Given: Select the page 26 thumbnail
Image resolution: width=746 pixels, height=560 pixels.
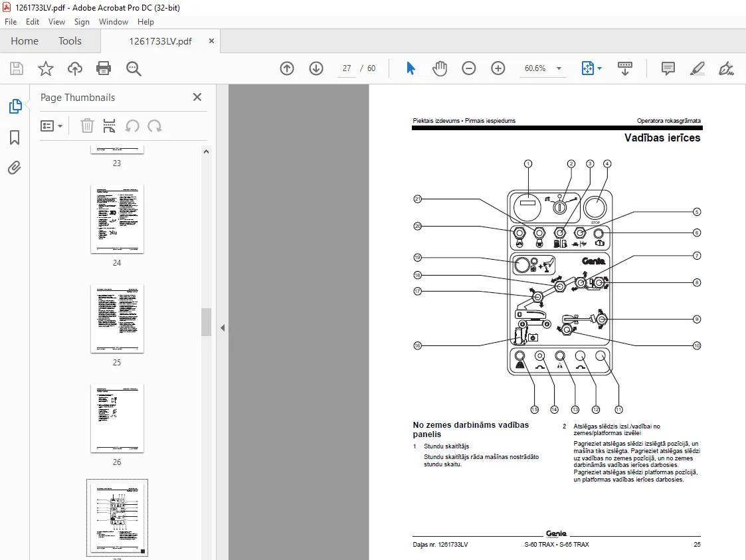Looking at the screenshot, I should pyautogui.click(x=117, y=419).
